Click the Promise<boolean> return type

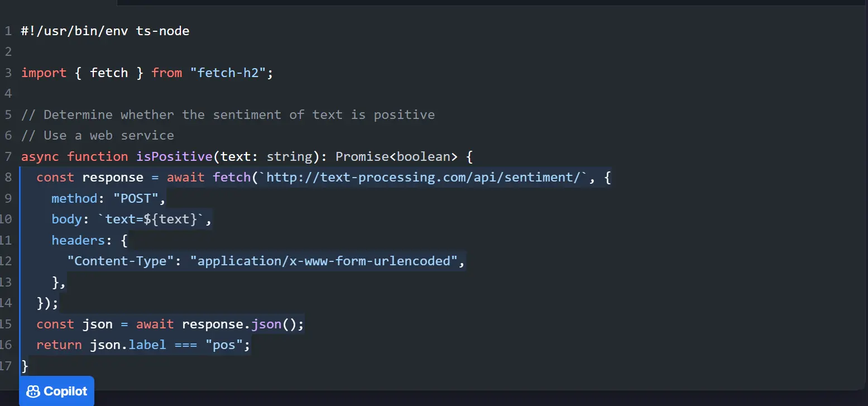coord(396,156)
